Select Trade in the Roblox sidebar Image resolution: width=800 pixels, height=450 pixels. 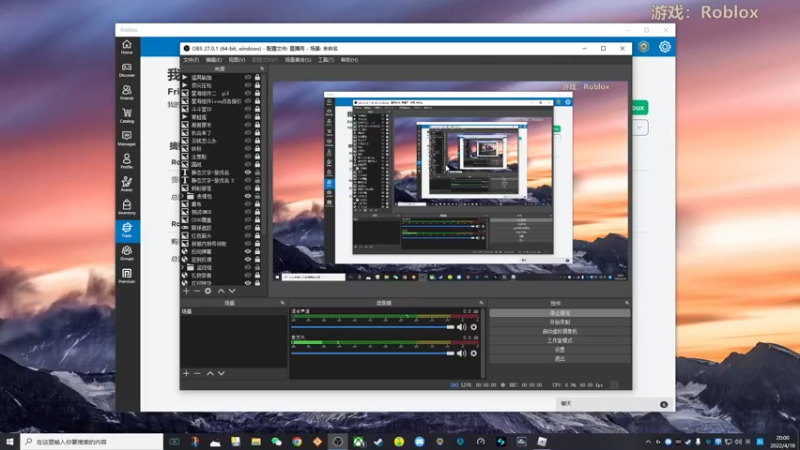pos(127,230)
